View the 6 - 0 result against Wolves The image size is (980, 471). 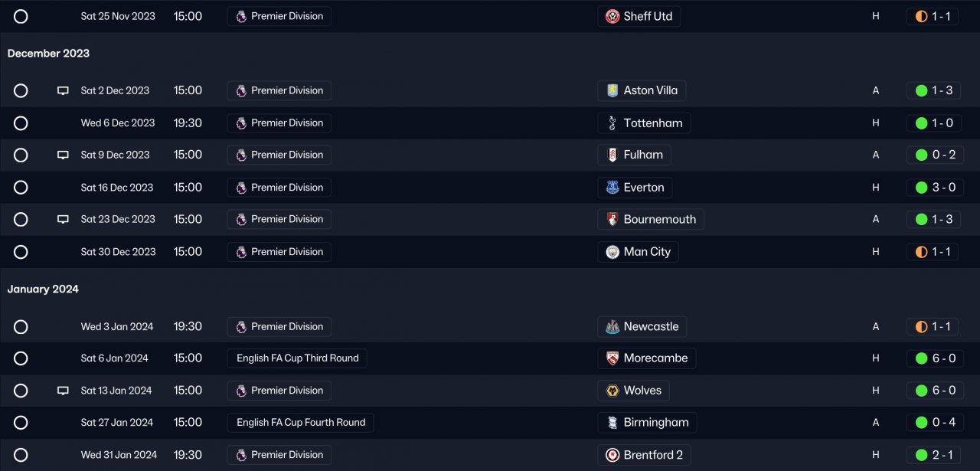[933, 391]
